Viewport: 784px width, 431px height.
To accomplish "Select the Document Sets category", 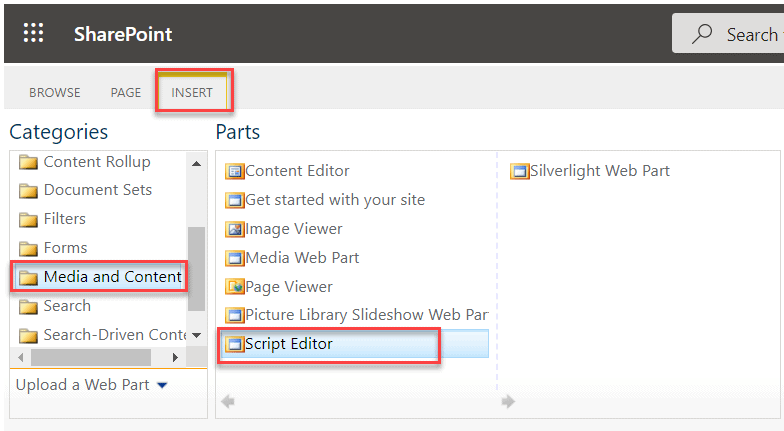I will (98, 190).
